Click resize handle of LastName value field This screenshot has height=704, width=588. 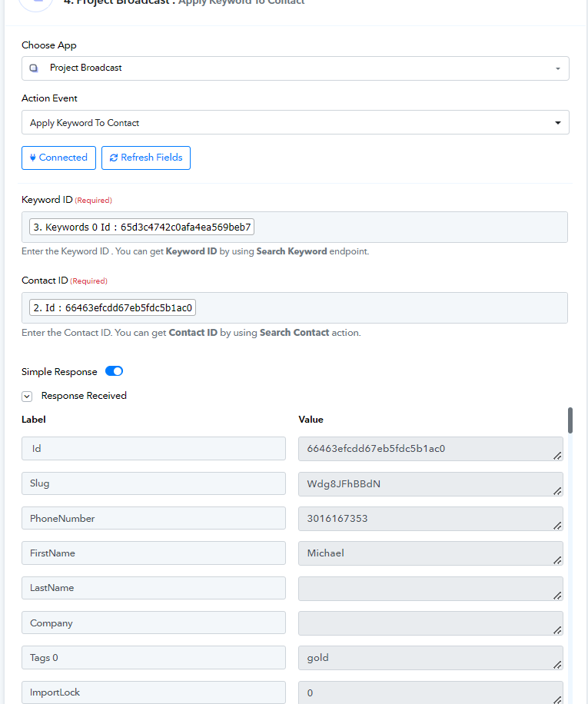point(557,596)
